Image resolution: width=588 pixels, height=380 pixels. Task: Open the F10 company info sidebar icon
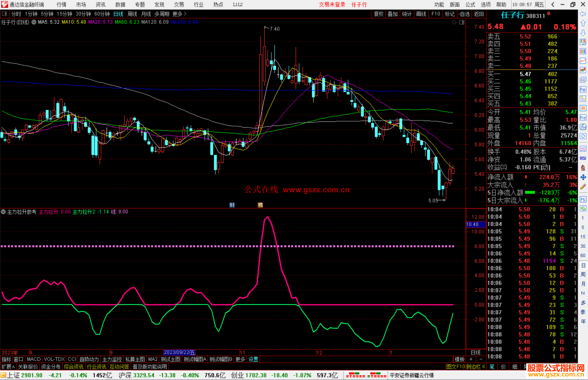pos(583,89)
